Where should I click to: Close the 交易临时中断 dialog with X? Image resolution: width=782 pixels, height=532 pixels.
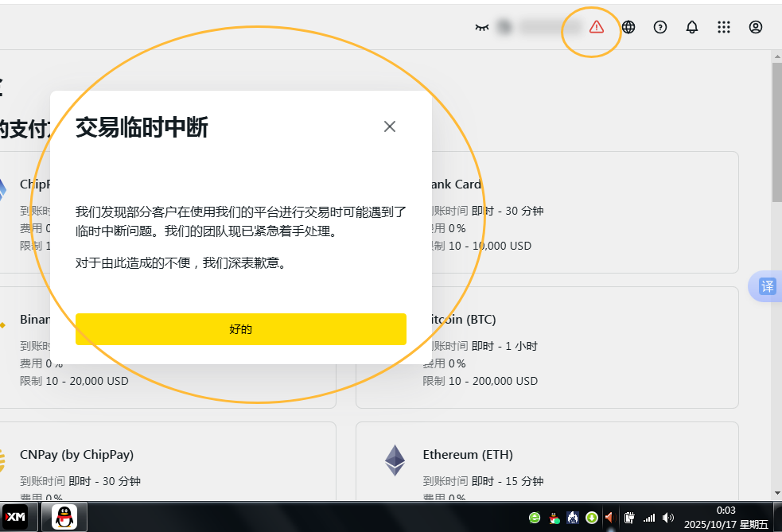point(389,126)
